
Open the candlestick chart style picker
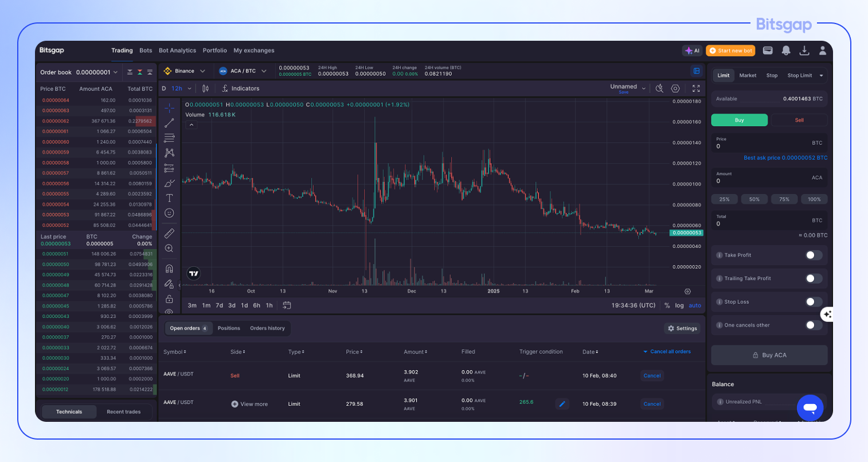[x=205, y=88]
